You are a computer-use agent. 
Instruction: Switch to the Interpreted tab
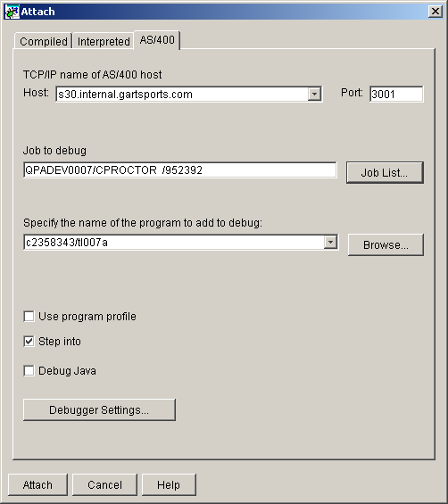coord(104,41)
